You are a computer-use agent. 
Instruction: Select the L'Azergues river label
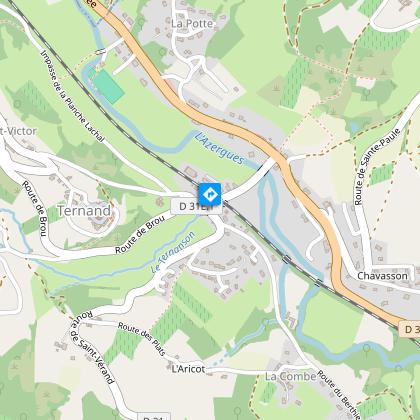[220, 148]
